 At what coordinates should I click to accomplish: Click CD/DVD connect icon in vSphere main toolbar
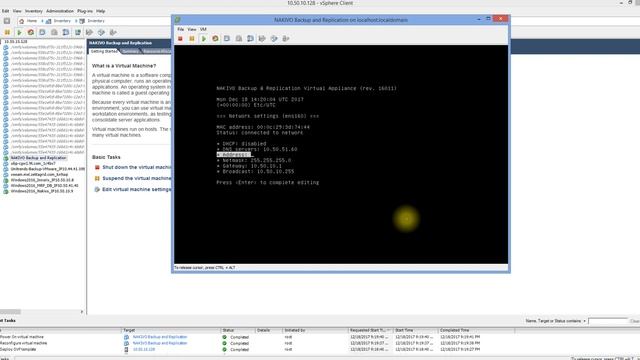coord(101,32)
